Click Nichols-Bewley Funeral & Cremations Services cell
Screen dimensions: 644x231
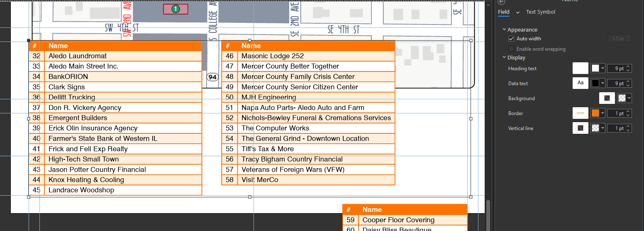316,118
